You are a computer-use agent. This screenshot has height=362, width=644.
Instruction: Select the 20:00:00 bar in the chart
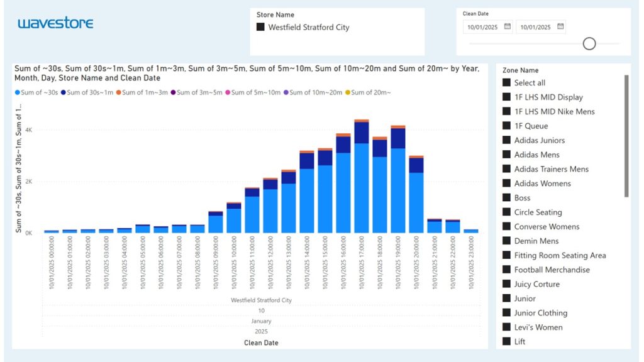point(416,194)
